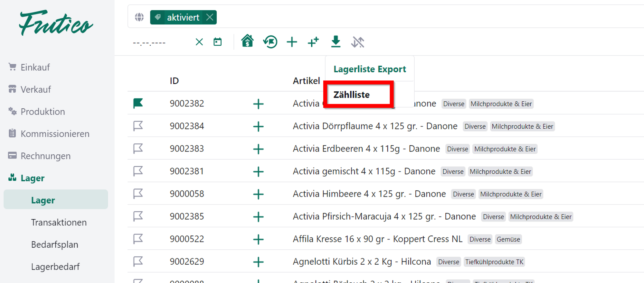The height and width of the screenshot is (283, 644).
Task: Open the download export dropdown
Action: tap(336, 42)
